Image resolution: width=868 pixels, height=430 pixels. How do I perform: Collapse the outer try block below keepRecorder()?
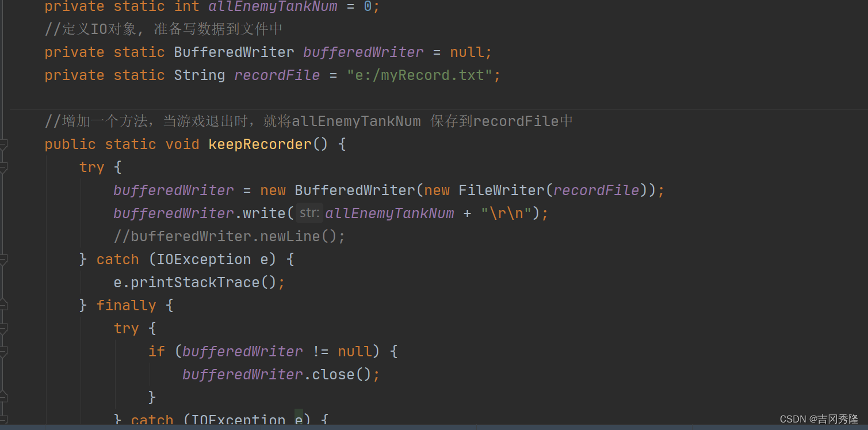click(x=3, y=168)
